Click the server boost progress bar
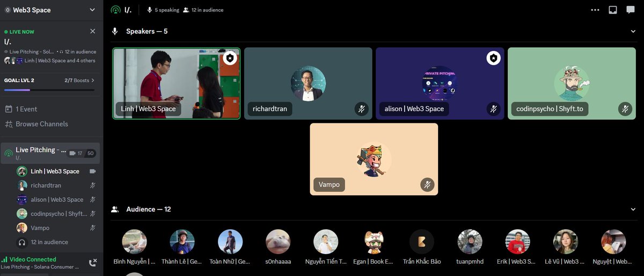The image size is (644, 276). (x=49, y=90)
